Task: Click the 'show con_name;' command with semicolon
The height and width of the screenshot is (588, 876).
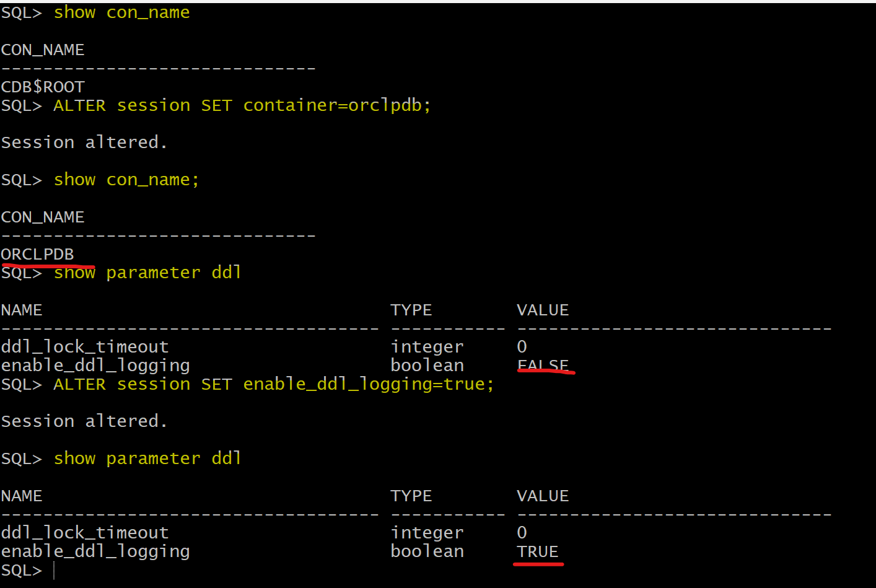Action: pyautogui.click(x=126, y=180)
